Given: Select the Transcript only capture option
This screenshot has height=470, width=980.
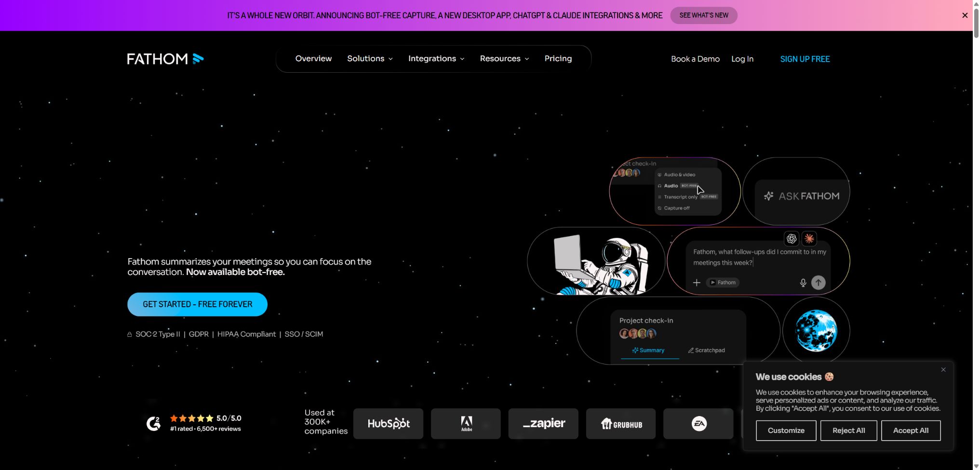Looking at the screenshot, I should coord(688,197).
